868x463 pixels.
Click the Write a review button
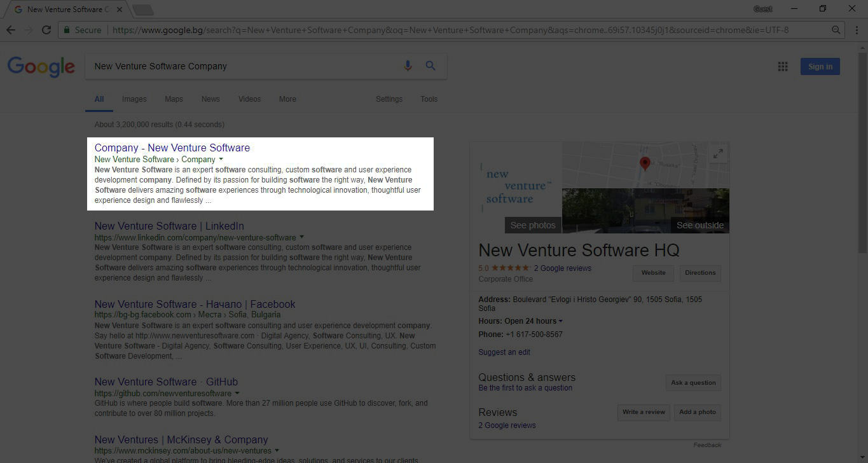click(644, 412)
